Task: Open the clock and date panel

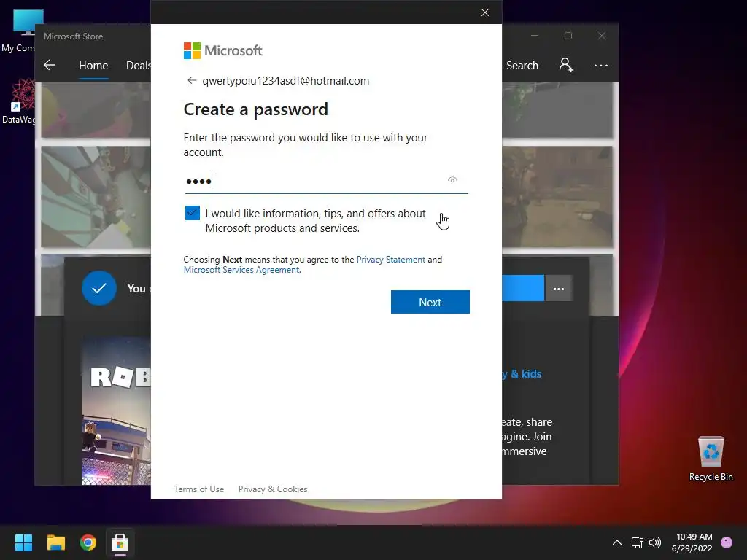Action: click(692, 542)
